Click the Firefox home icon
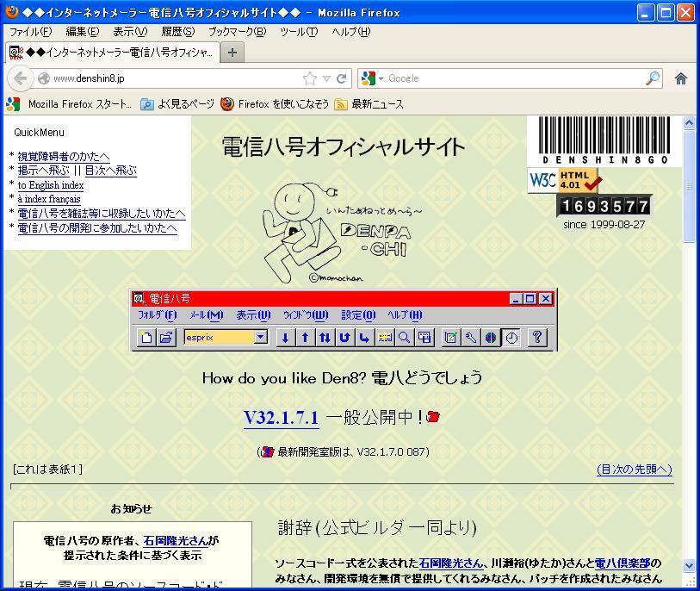Viewport: 700px width, 591px height. tap(681, 78)
